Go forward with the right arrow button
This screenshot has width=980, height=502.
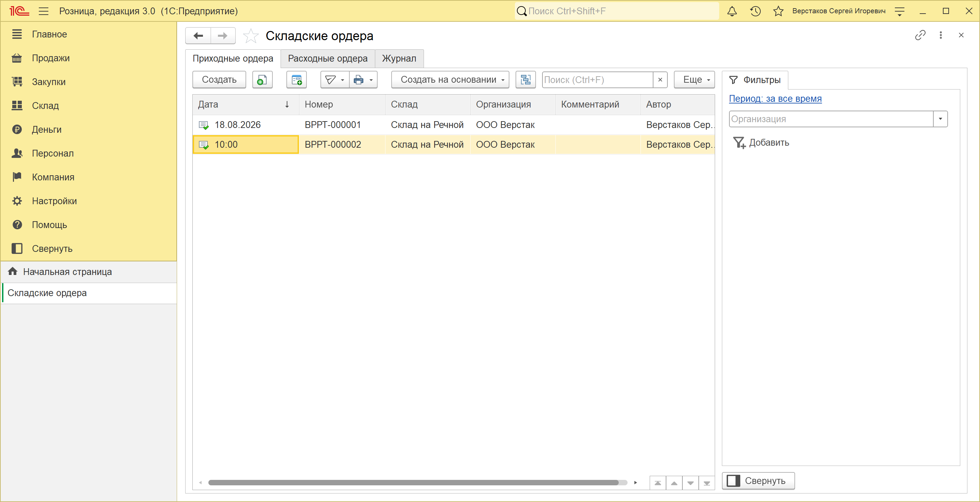(x=223, y=36)
